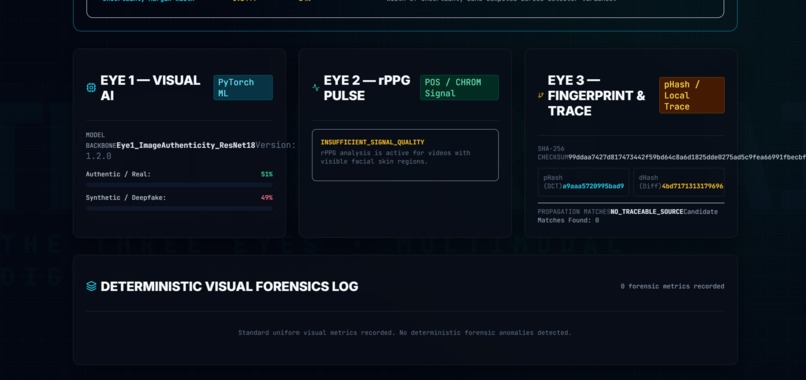
Task: Click the pHash / Local Trace badge
Action: coord(692,95)
